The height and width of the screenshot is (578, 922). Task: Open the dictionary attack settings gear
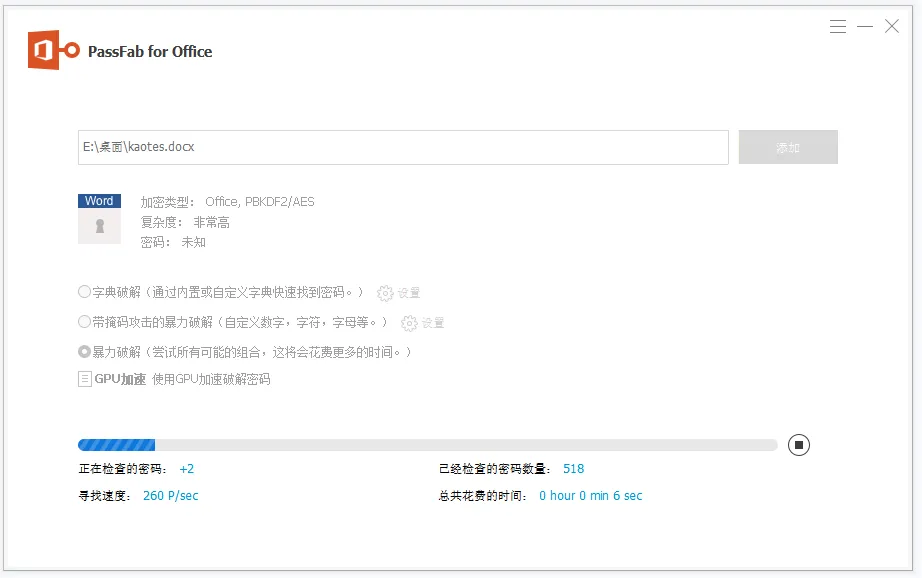(x=385, y=293)
